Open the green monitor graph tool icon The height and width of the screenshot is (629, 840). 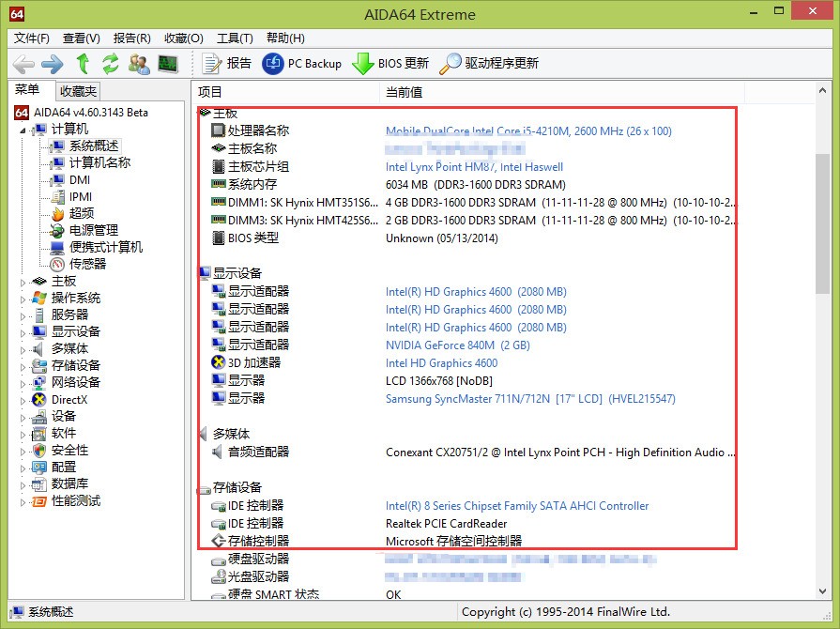tap(168, 64)
